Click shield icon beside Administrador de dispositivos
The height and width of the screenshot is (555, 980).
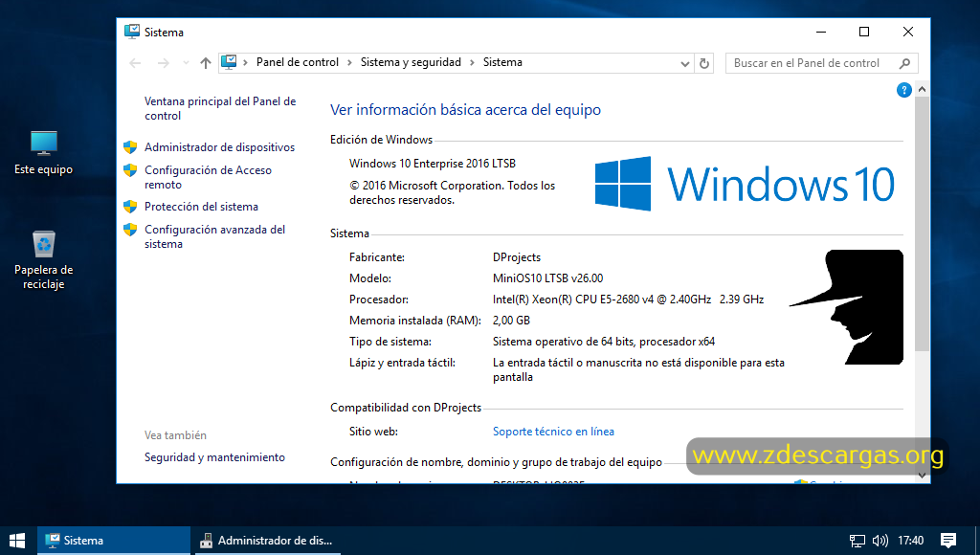(130, 146)
